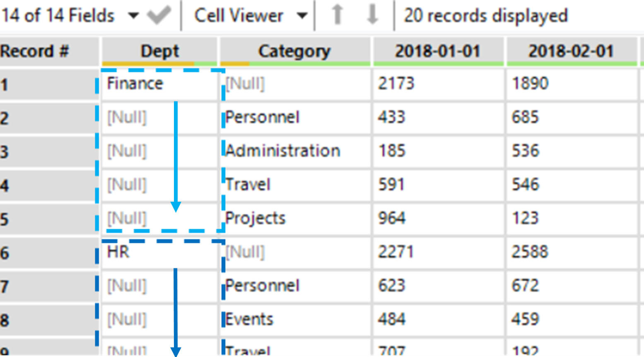Select the Dept column header
Image resolution: width=644 pixels, height=357 pixels.
pos(159,51)
